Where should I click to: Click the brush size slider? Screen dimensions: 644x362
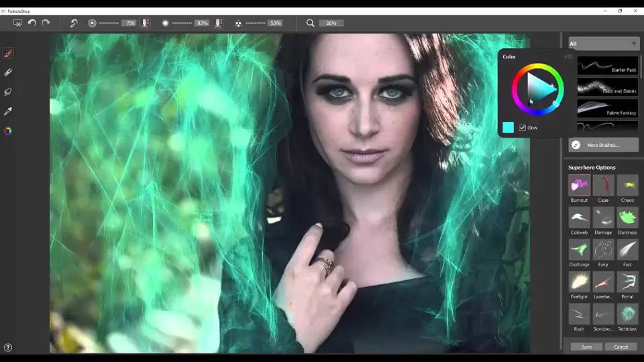(109, 23)
